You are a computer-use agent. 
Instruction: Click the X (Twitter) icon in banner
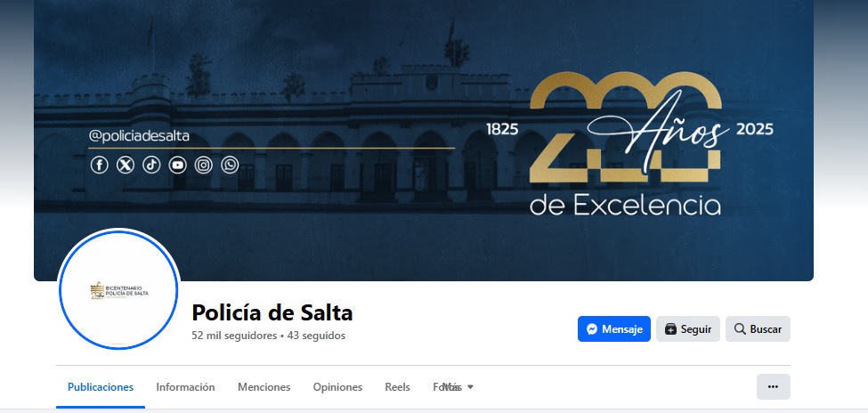pyautogui.click(x=126, y=165)
